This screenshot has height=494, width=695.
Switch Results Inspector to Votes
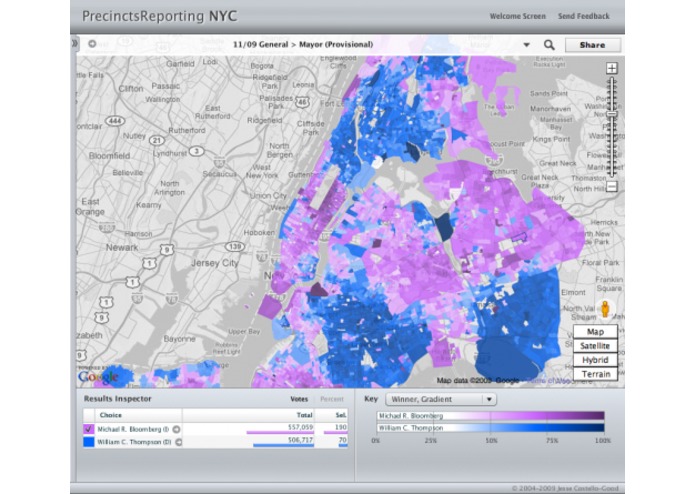299,399
